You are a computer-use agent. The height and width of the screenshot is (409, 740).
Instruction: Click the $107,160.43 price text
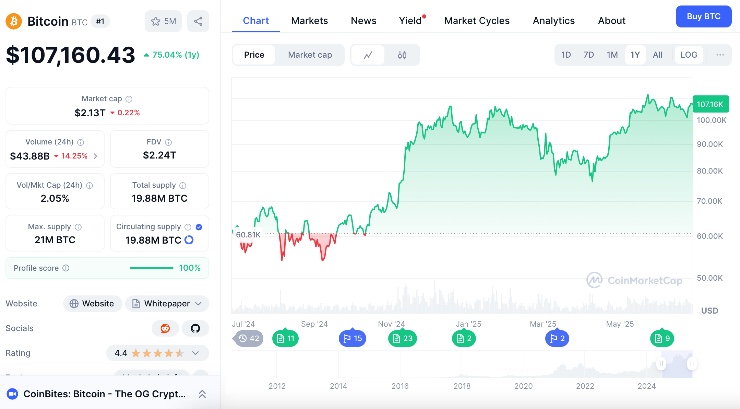click(70, 55)
